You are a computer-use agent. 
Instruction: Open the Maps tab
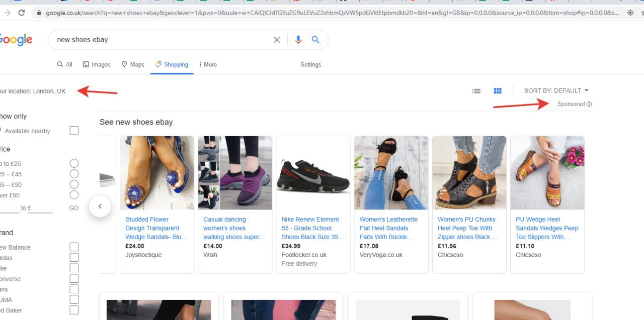133,64
